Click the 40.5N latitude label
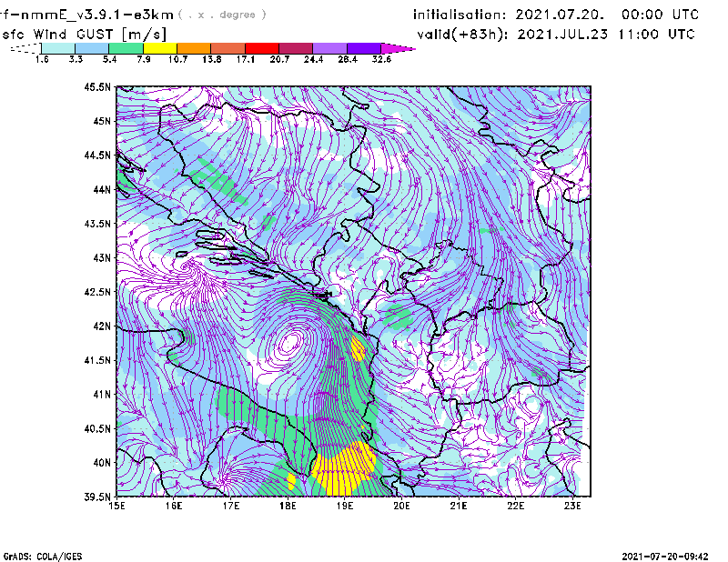The image size is (728, 562). click(97, 428)
